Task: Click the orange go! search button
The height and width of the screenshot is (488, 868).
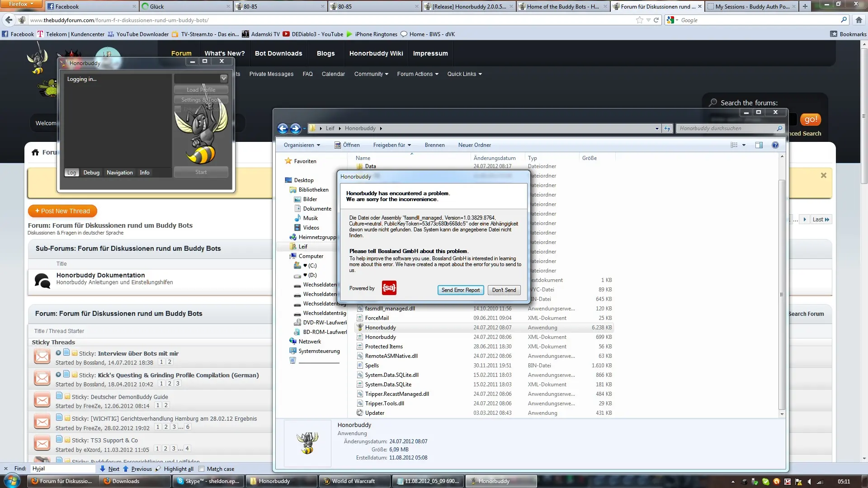Action: pyautogui.click(x=810, y=119)
